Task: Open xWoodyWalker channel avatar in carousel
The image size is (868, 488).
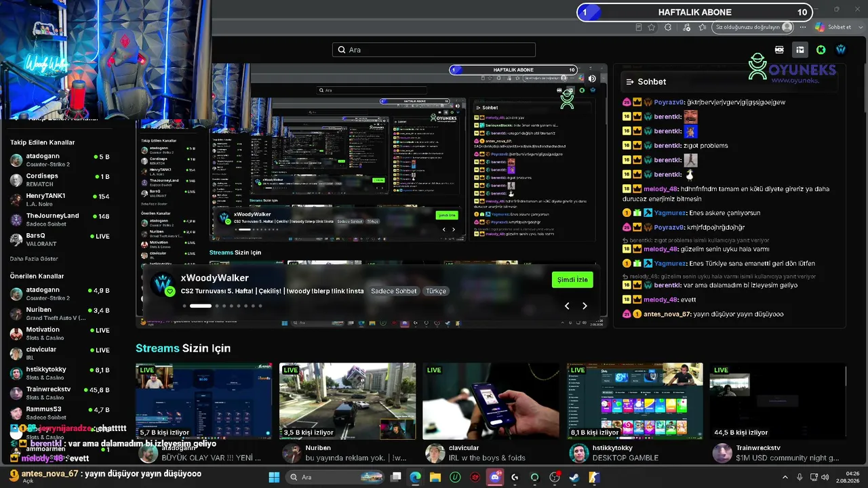Action: tap(163, 284)
